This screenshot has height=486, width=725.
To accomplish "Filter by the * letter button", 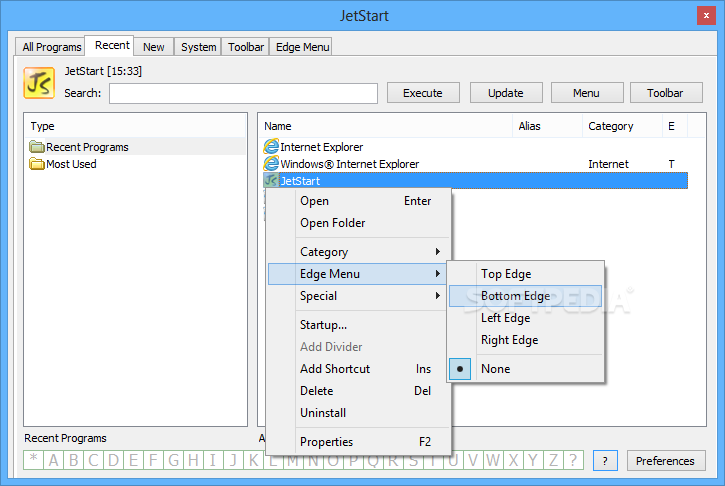I will [34, 460].
